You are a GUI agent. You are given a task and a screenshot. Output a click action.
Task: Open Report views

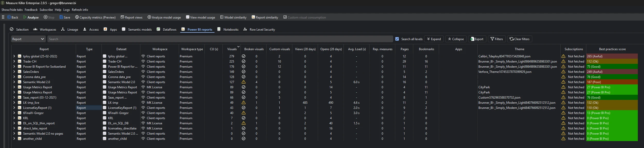click(132, 17)
